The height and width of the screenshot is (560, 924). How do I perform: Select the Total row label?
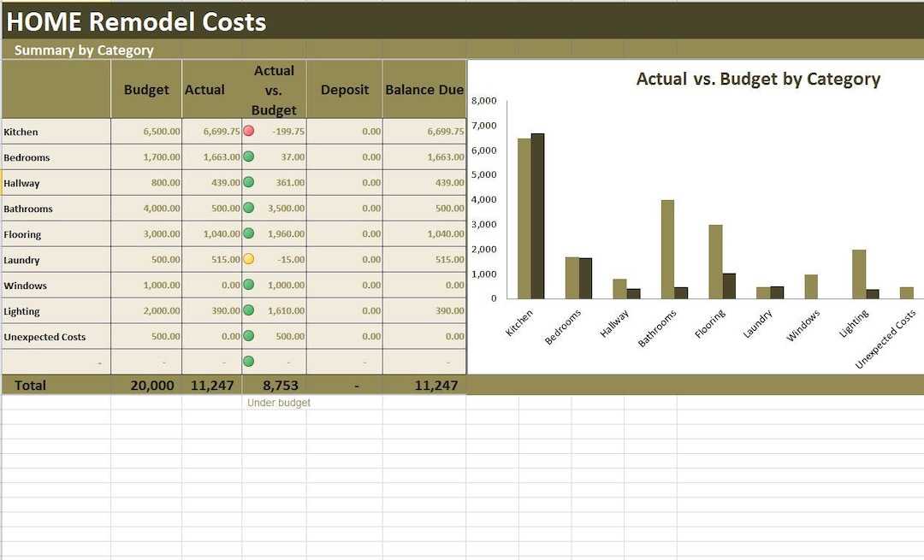coord(30,385)
